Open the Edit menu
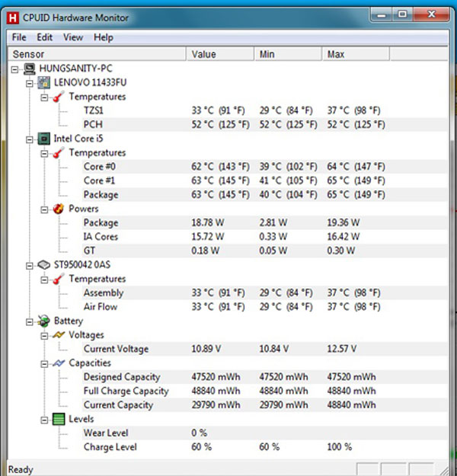 [45, 37]
